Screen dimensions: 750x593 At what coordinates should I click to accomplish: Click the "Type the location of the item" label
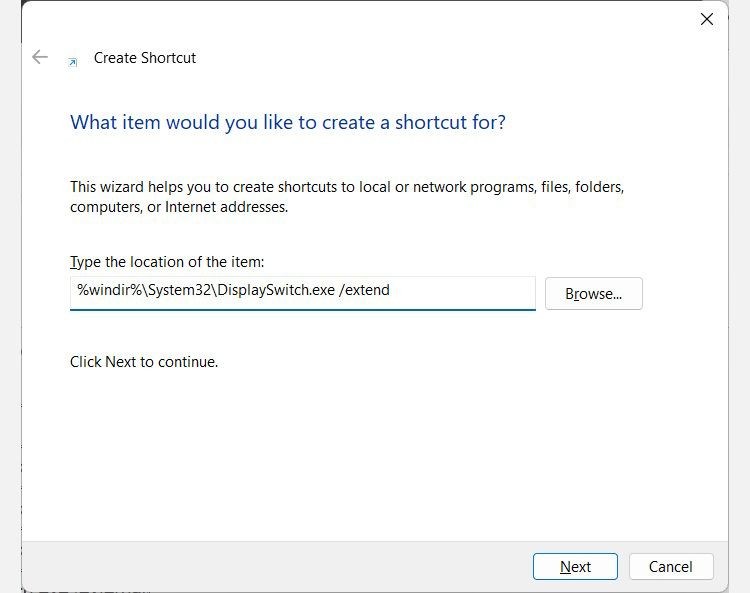pos(167,262)
